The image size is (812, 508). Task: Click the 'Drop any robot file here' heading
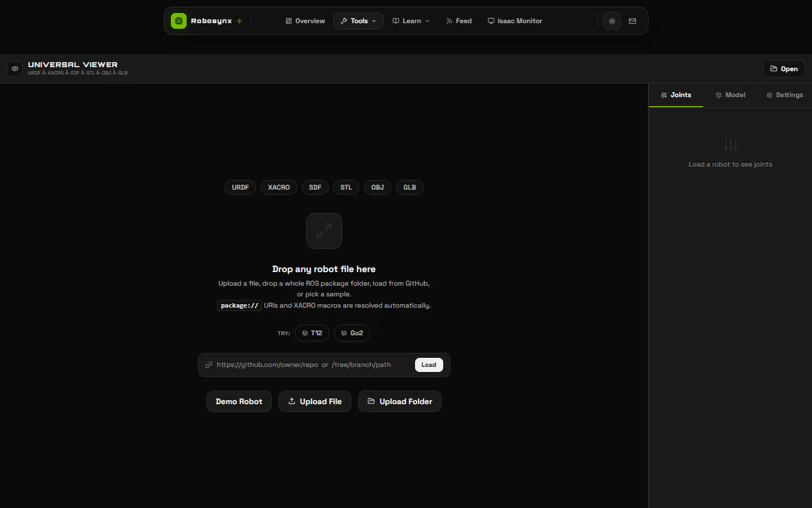pyautogui.click(x=324, y=269)
